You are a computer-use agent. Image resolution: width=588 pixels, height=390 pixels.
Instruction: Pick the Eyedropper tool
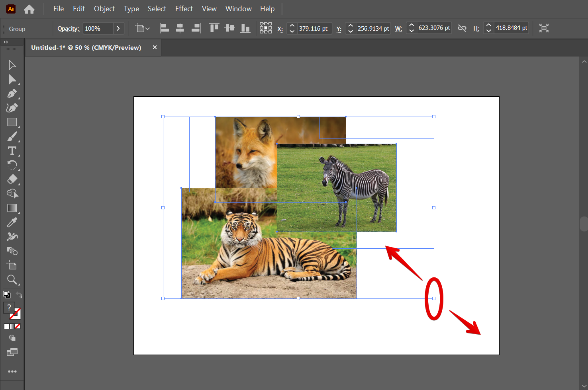pos(12,222)
